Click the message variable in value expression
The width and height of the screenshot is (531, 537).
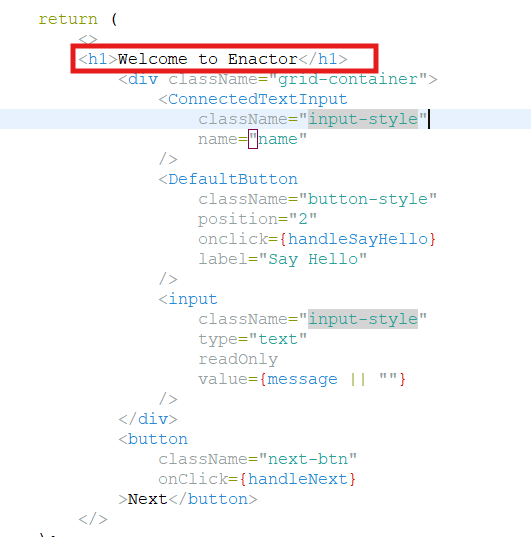(x=302, y=379)
